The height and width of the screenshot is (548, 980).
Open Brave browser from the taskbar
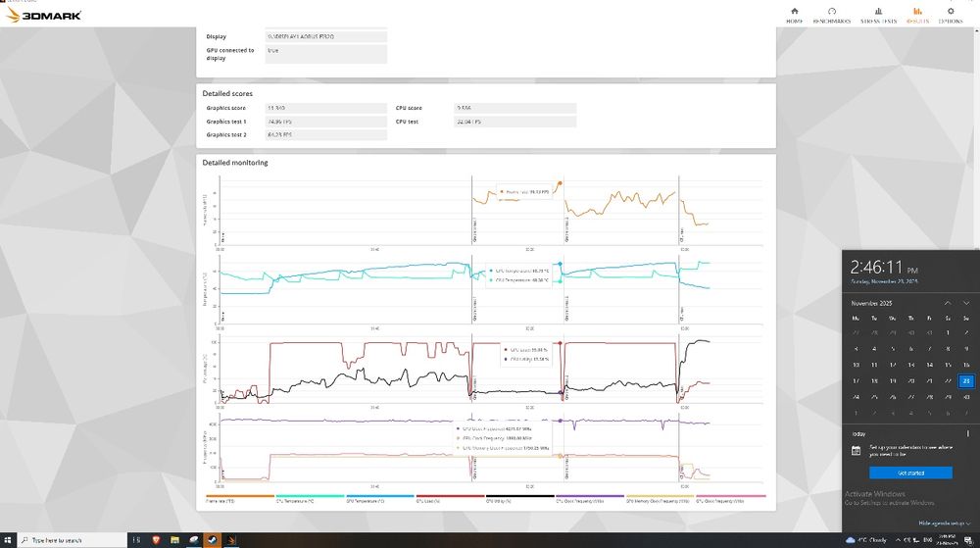click(x=156, y=540)
